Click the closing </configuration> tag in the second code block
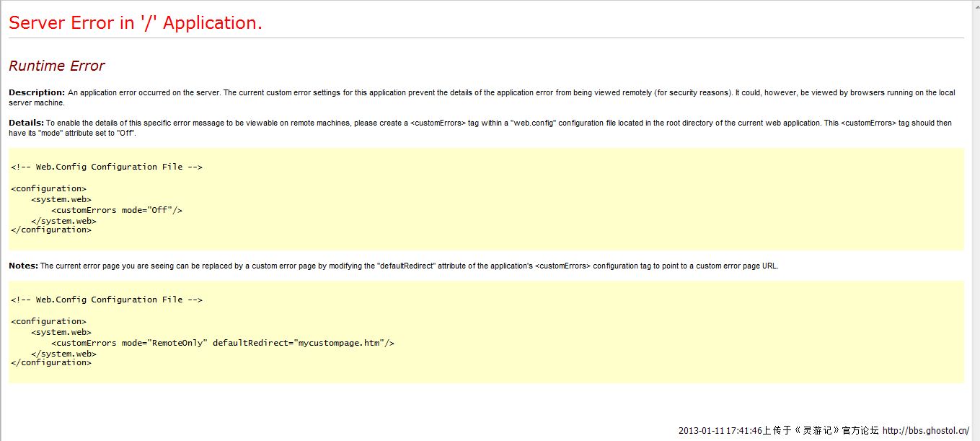The image size is (980, 441). [x=51, y=363]
